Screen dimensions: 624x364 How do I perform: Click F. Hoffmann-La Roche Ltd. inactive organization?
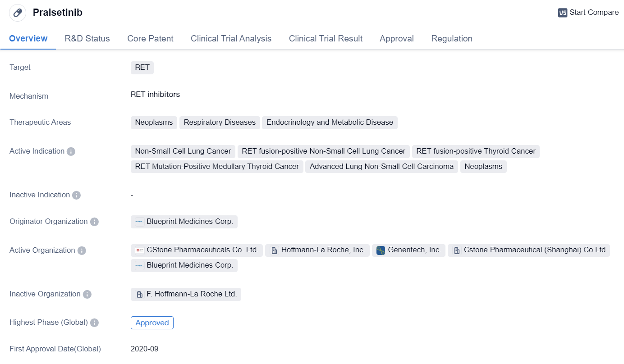click(x=191, y=294)
